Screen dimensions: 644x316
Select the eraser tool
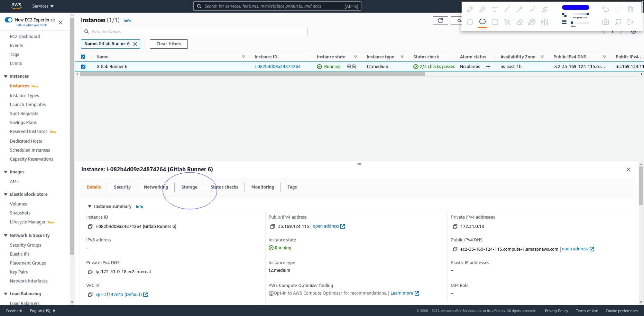[x=519, y=22]
